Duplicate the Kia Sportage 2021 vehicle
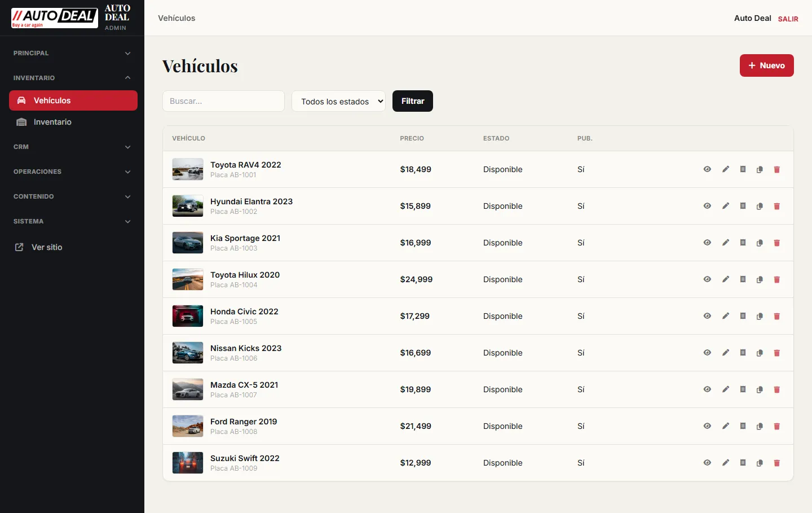Image resolution: width=812 pixels, height=513 pixels. click(760, 243)
